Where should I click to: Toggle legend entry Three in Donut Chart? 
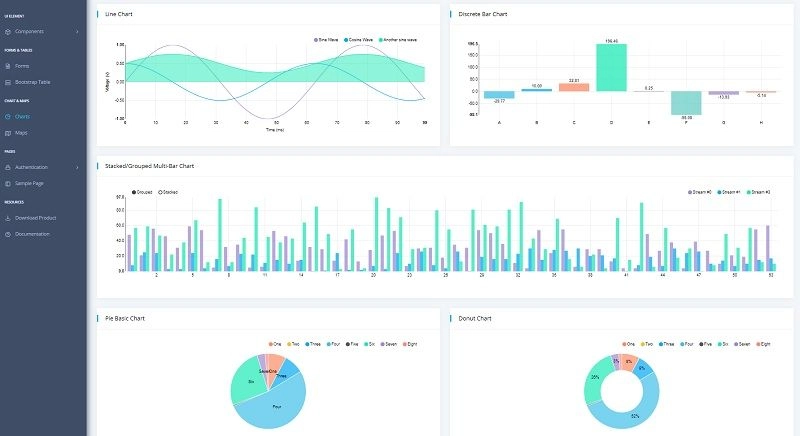click(x=666, y=344)
